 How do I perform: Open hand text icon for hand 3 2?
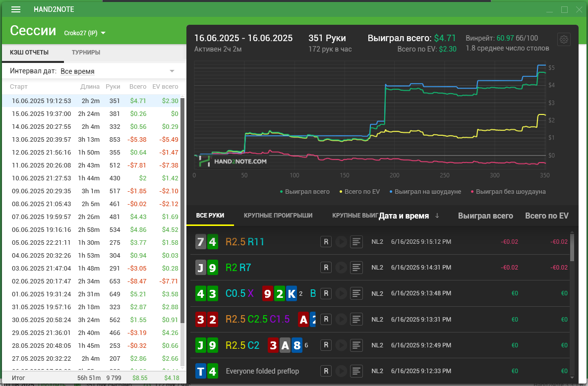click(356, 319)
